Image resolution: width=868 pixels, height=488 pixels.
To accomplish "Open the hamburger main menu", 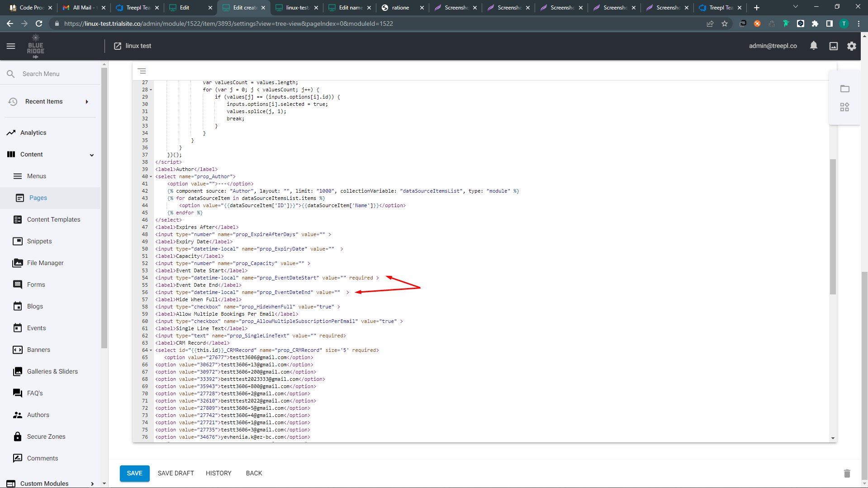I will point(11,46).
